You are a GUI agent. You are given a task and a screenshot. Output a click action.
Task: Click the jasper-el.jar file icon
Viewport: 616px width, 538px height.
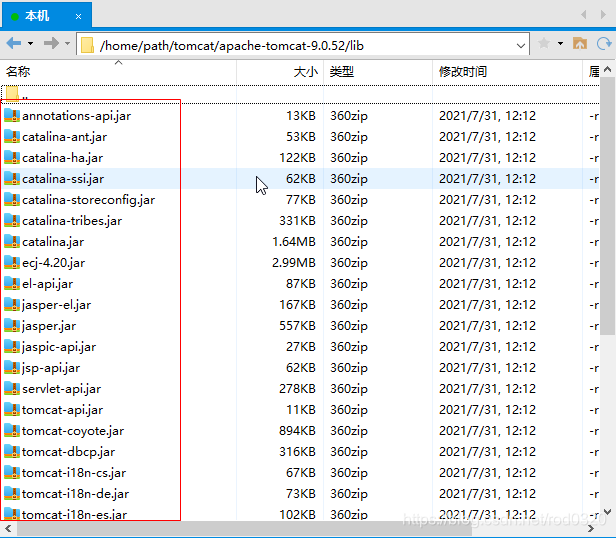pos(12,305)
